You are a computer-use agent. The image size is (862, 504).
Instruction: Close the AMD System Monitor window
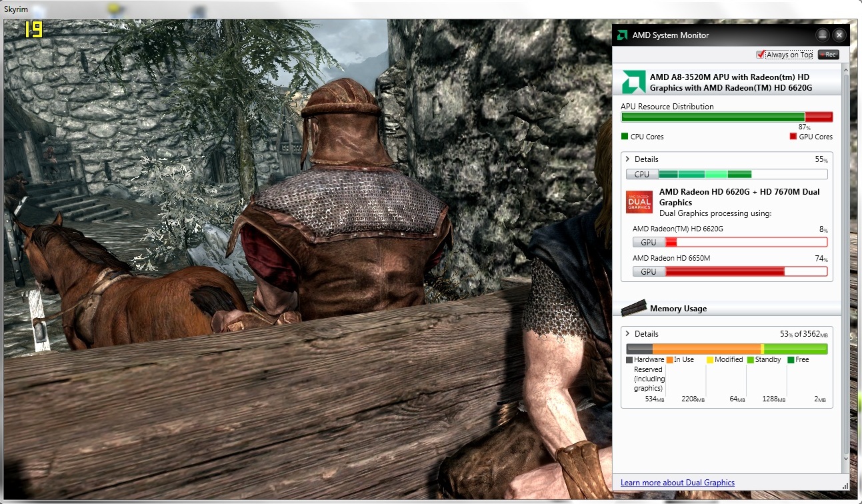click(839, 35)
